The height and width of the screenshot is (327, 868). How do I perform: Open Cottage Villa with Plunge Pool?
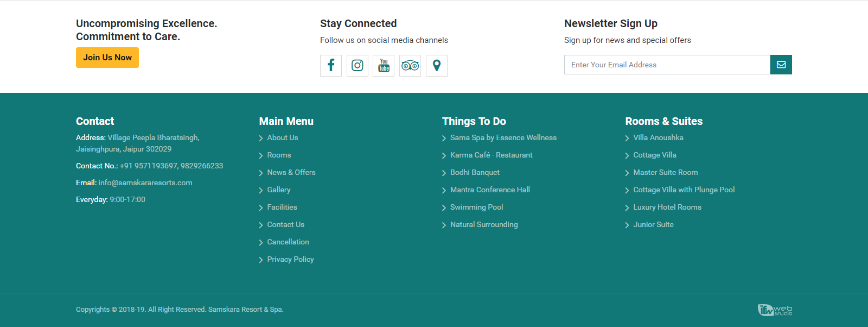(x=684, y=190)
